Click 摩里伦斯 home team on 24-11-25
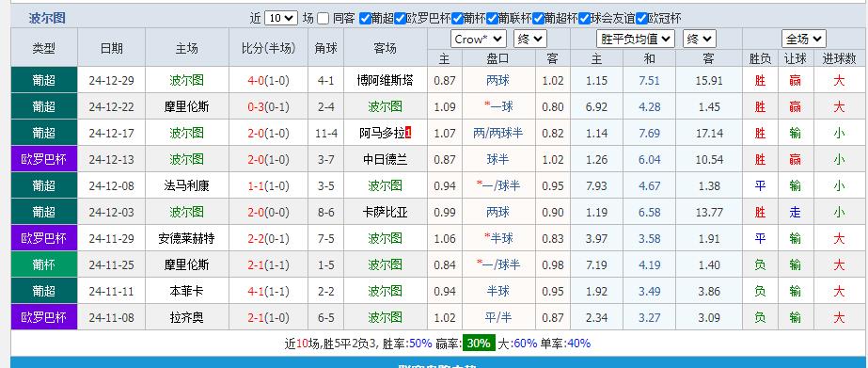This screenshot has height=368, width=868. (187, 264)
